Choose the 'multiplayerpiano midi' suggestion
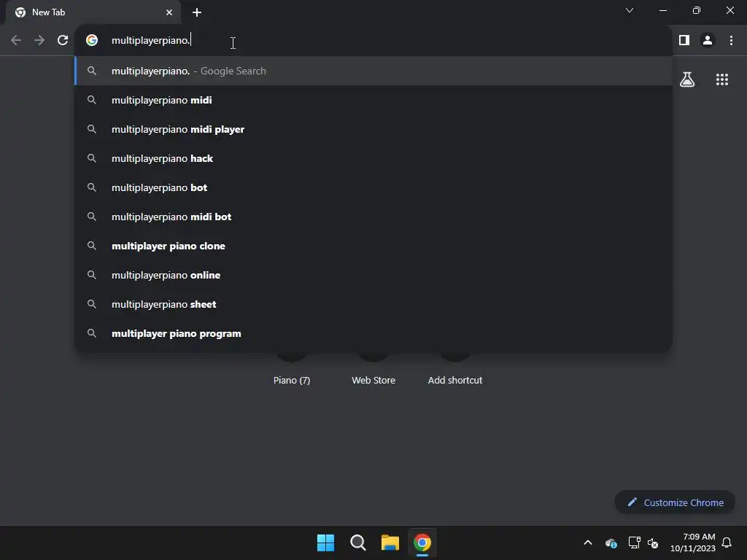 tap(374, 100)
